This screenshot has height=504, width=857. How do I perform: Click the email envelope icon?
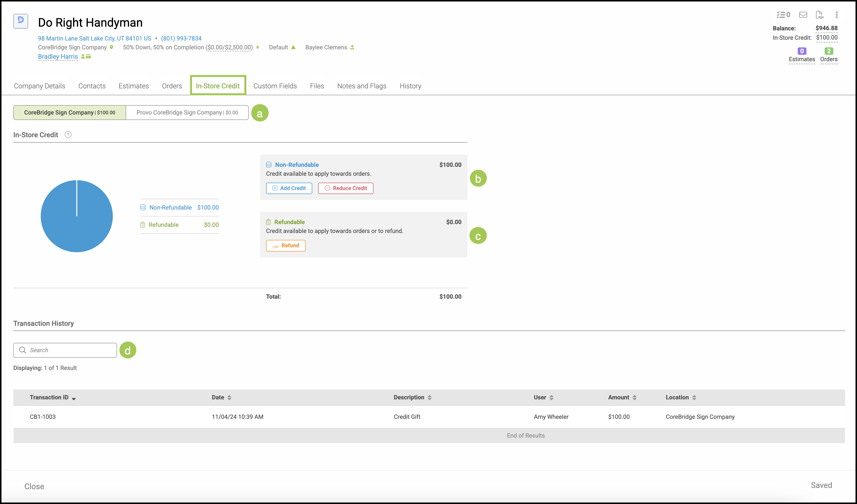[x=803, y=15]
